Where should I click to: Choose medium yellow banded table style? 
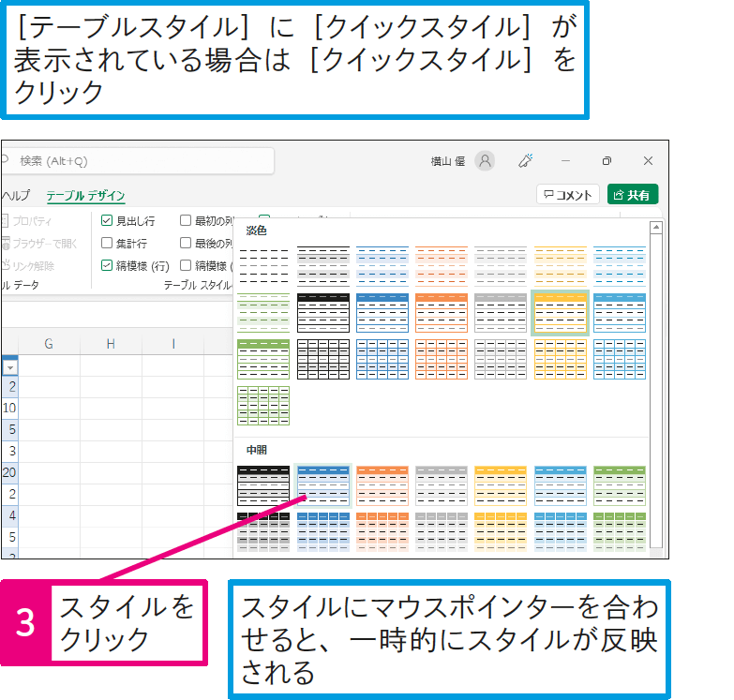[501, 485]
